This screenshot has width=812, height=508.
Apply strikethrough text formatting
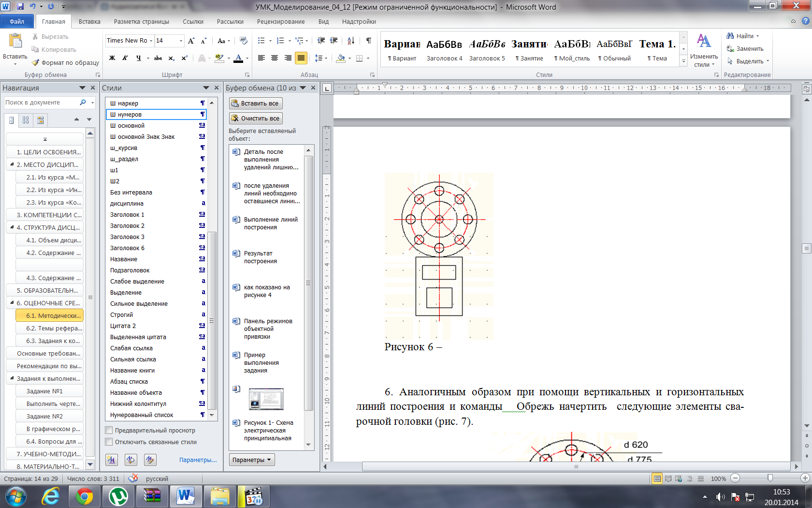click(158, 58)
